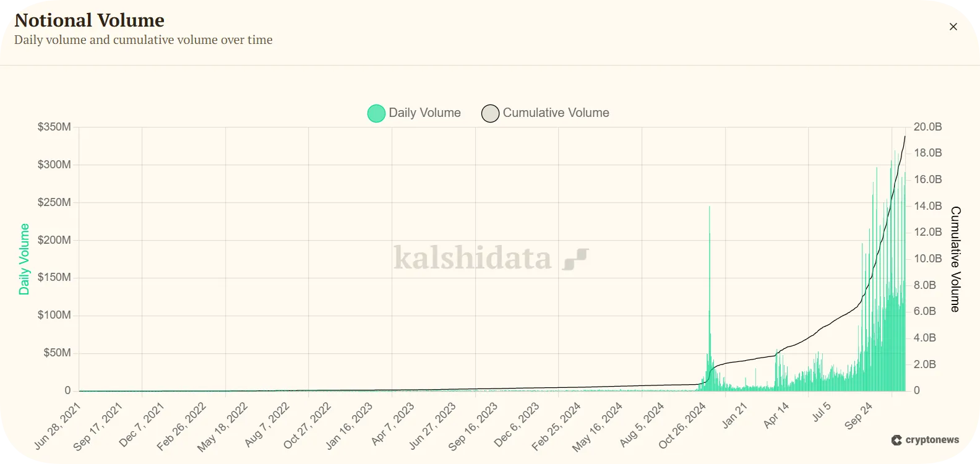Click the cryptonews logo icon
Viewport: 980px width, 464px height.
point(895,440)
